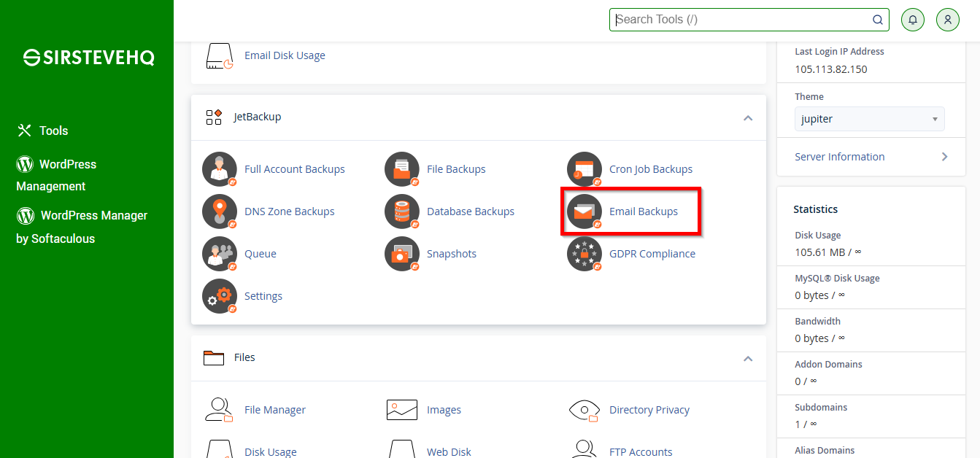Click the JetBackup Settings gear icon
The height and width of the screenshot is (458, 980).
(220, 296)
